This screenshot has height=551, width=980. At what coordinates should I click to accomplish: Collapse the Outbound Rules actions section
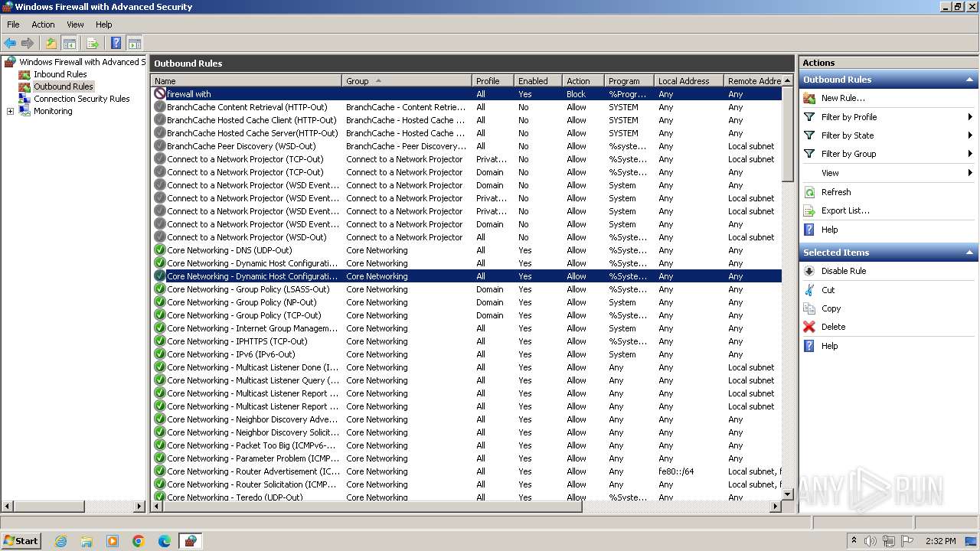[970, 80]
